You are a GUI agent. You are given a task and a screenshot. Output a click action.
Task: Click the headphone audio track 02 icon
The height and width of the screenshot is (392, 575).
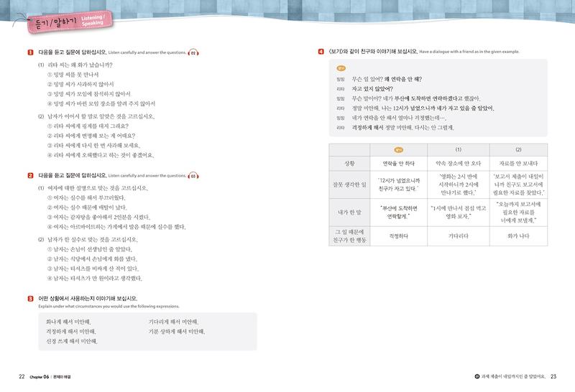point(193,52)
